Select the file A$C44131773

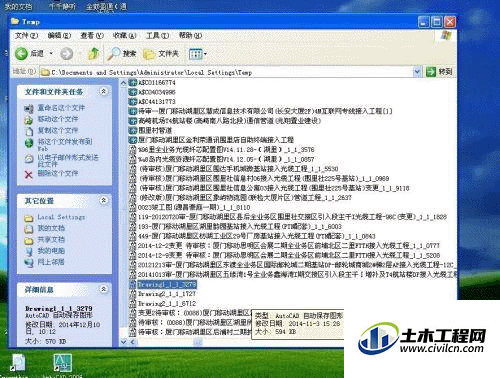[x=157, y=102]
